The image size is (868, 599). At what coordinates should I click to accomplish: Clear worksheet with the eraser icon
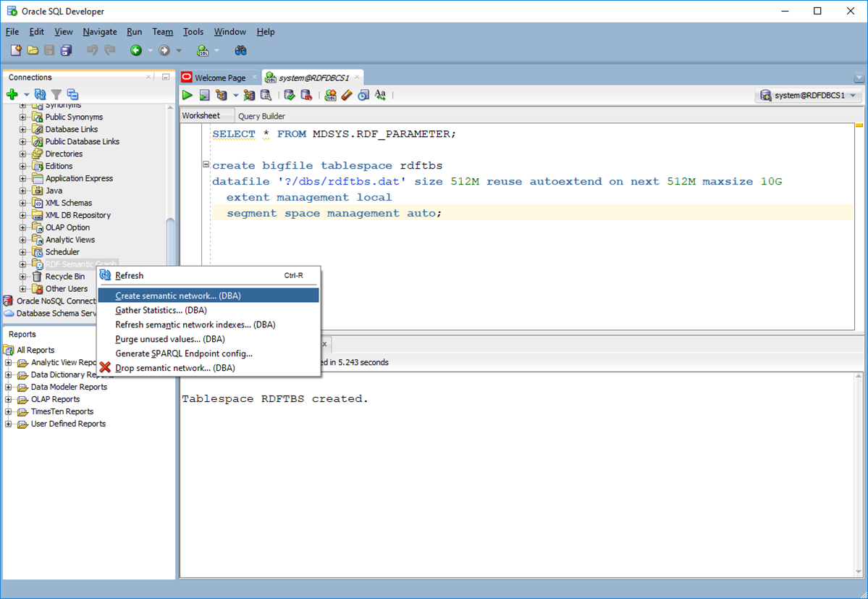(x=347, y=95)
